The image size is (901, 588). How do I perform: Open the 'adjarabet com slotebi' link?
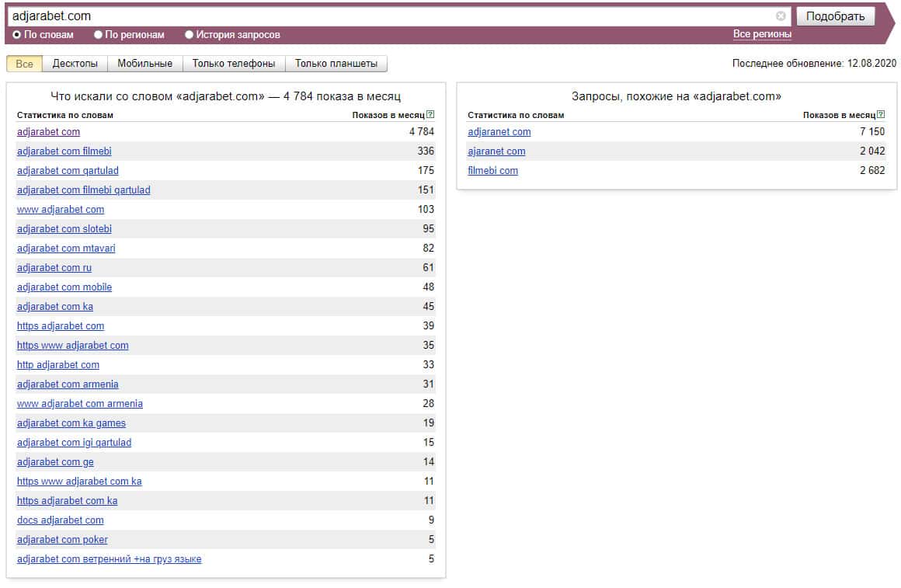pos(64,229)
